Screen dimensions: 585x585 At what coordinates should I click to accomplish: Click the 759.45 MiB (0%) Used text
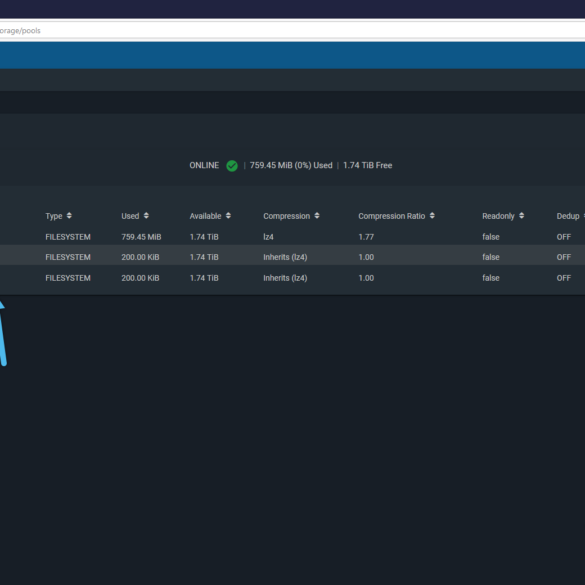[x=291, y=165]
